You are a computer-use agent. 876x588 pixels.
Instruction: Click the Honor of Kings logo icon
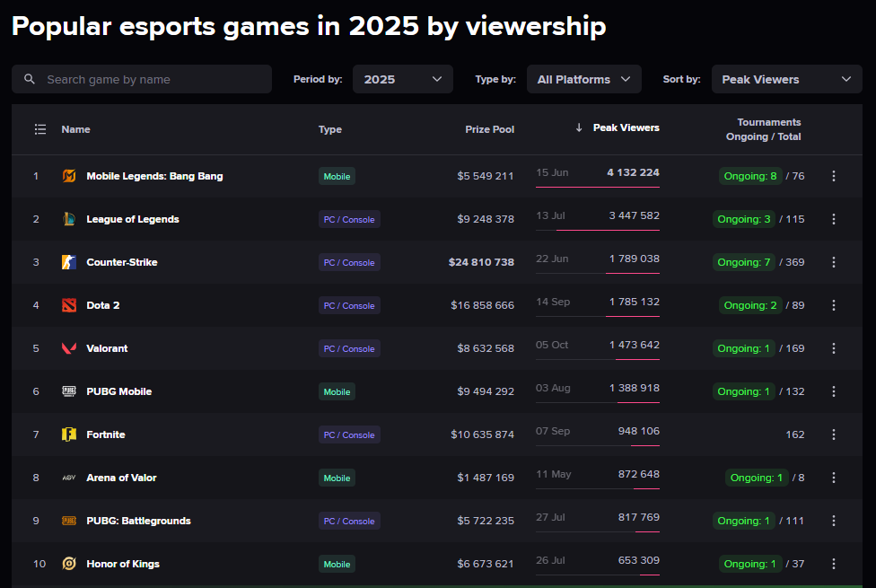pos(69,564)
